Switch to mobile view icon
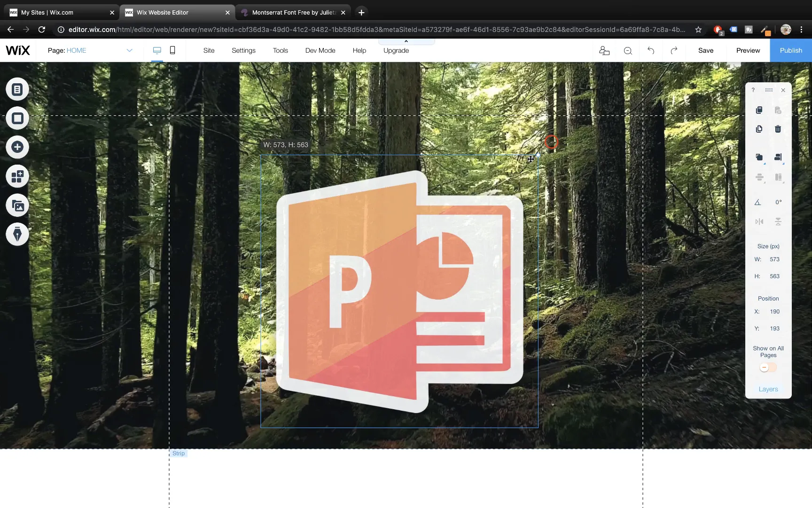Viewport: 812px width, 508px height. 172,50
